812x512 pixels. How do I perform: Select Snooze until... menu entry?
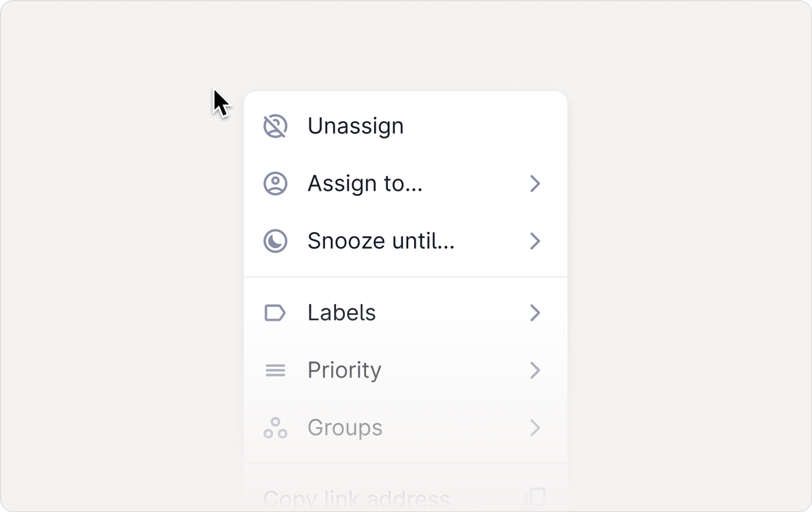coord(381,241)
